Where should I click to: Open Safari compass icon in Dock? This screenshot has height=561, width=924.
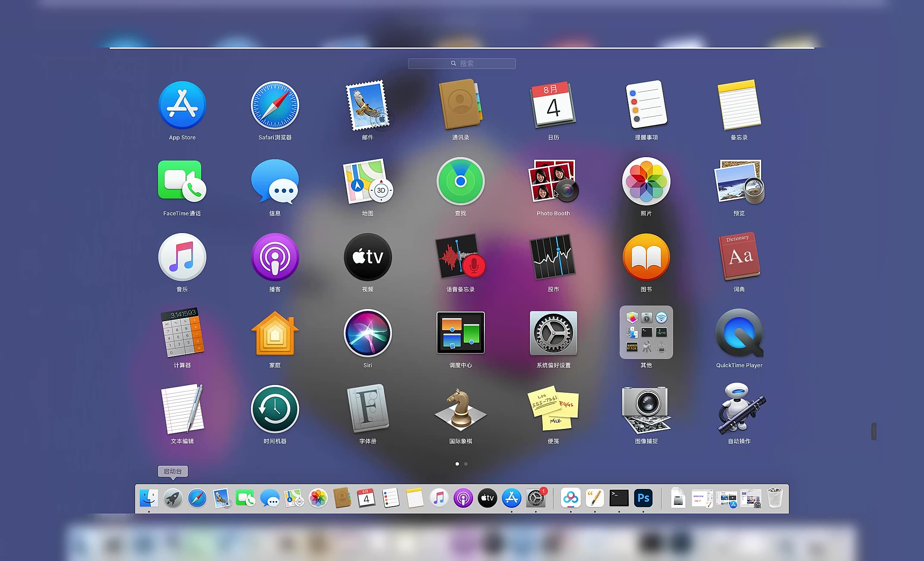coord(197,498)
